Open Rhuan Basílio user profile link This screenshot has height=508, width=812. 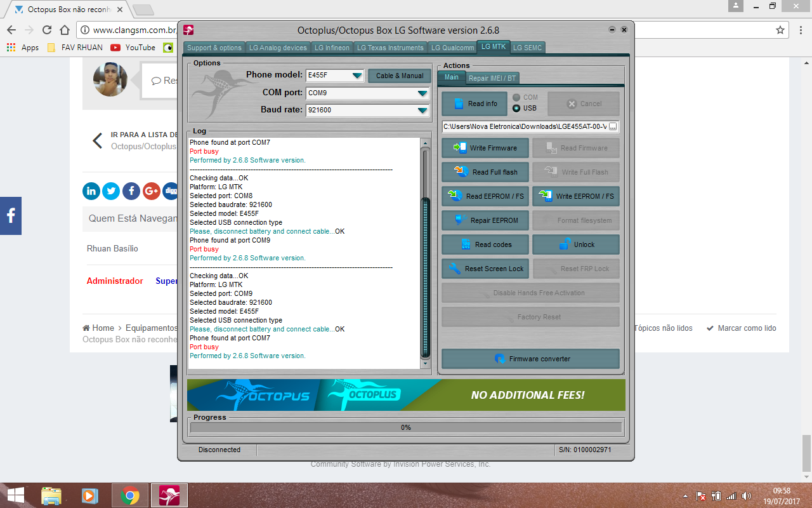[x=112, y=248]
